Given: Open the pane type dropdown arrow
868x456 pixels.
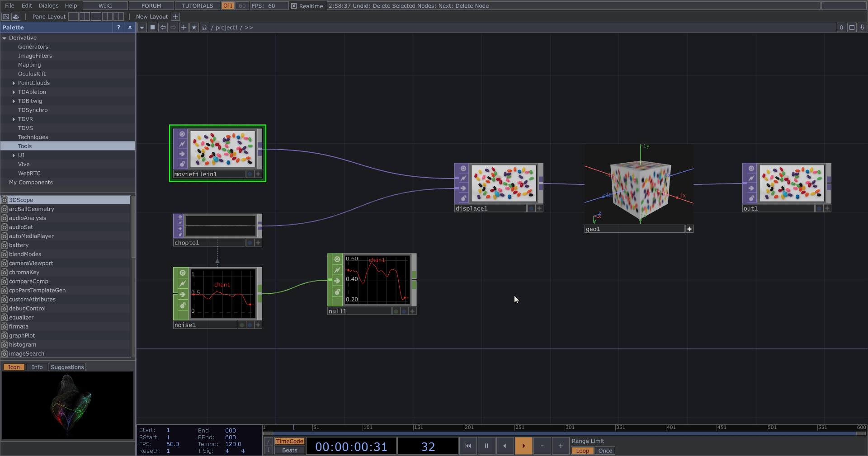Looking at the screenshot, I should (x=142, y=28).
